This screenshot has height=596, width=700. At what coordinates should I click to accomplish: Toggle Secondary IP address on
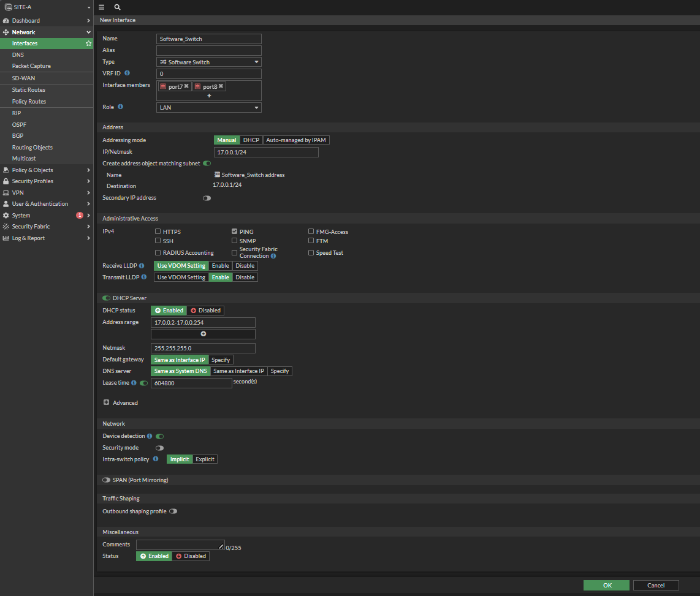tap(207, 198)
